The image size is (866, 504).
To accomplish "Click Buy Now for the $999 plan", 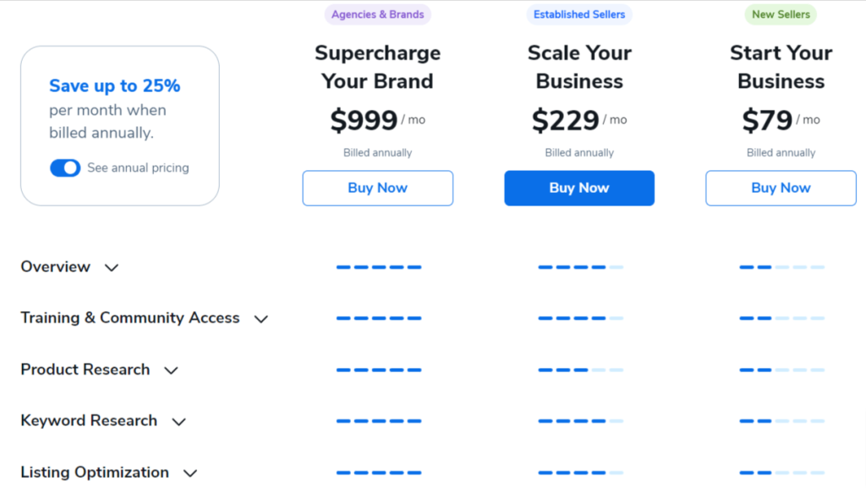I will pyautogui.click(x=378, y=189).
